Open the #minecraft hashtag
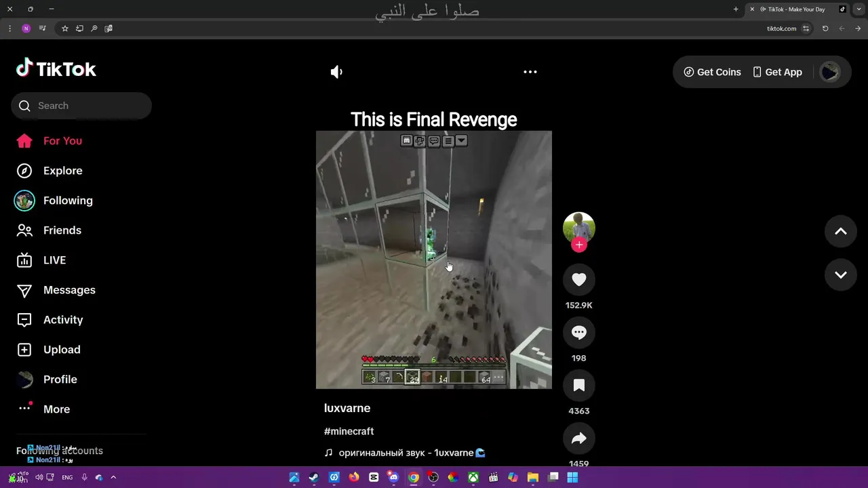 [x=349, y=431]
